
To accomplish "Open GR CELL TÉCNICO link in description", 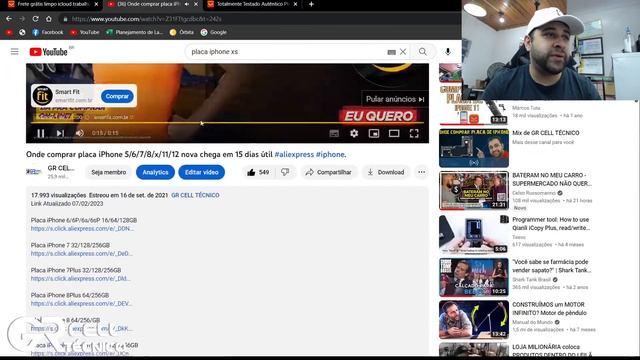I will coord(195,195).
